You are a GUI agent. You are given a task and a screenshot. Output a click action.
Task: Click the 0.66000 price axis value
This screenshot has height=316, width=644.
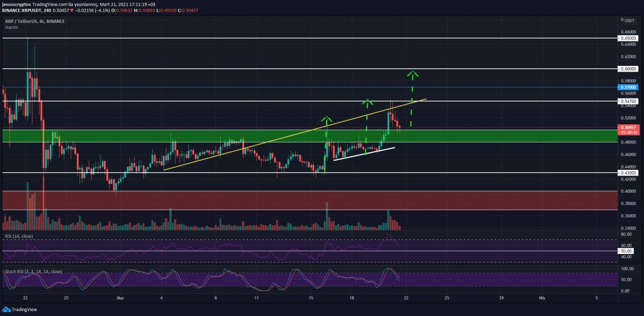[x=629, y=32]
